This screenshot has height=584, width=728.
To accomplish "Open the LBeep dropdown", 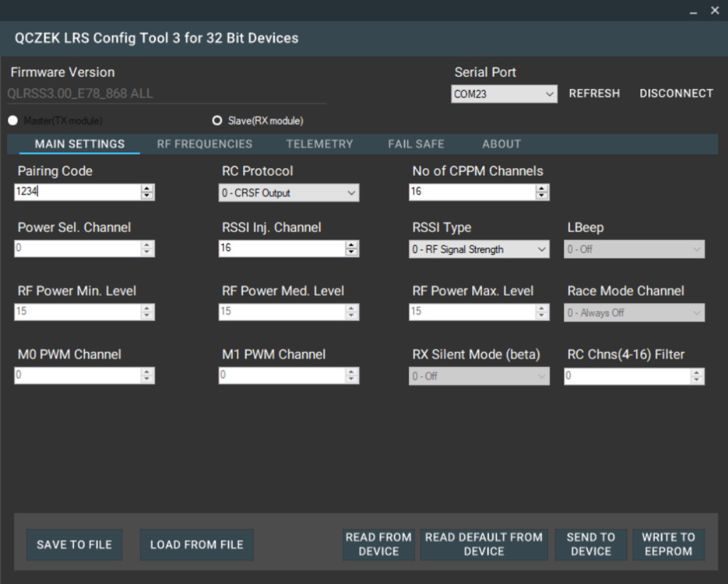I will (x=633, y=249).
